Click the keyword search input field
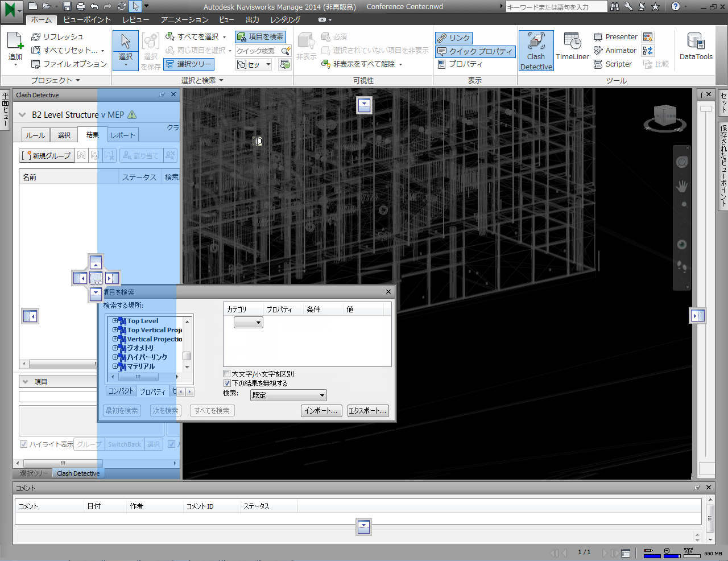Image resolution: width=728 pixels, height=561 pixels. tap(556, 7)
